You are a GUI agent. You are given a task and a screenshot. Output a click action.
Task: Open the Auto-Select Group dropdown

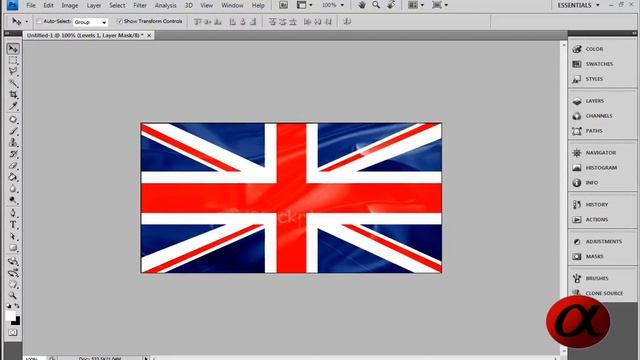click(91, 22)
